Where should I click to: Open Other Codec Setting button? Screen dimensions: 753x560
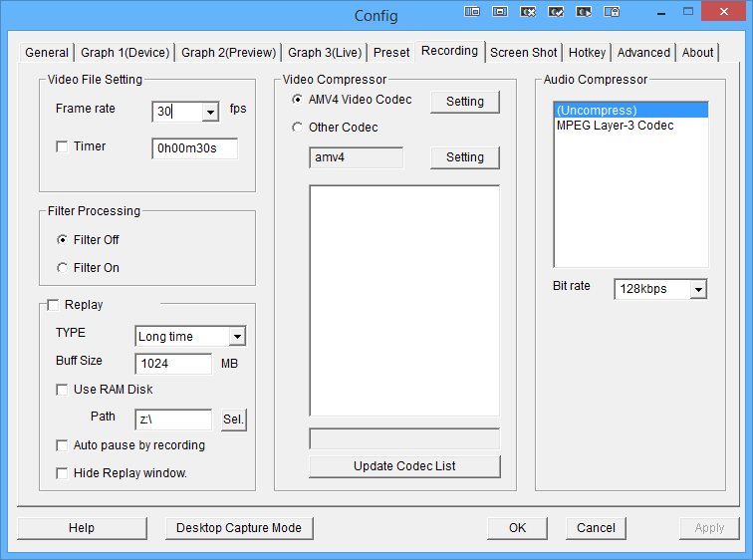click(x=465, y=157)
